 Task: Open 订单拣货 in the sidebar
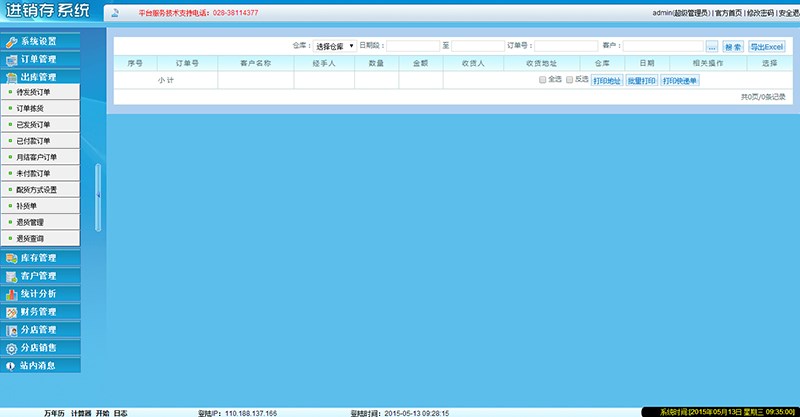[40, 108]
